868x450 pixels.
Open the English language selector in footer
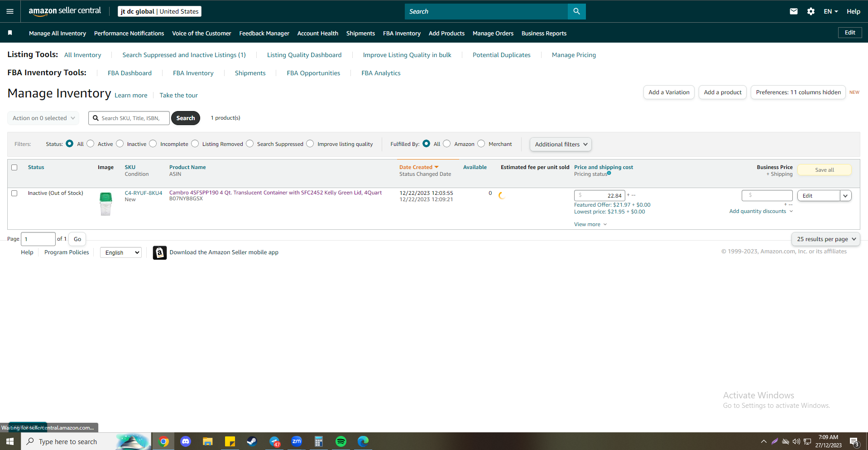coord(121,252)
